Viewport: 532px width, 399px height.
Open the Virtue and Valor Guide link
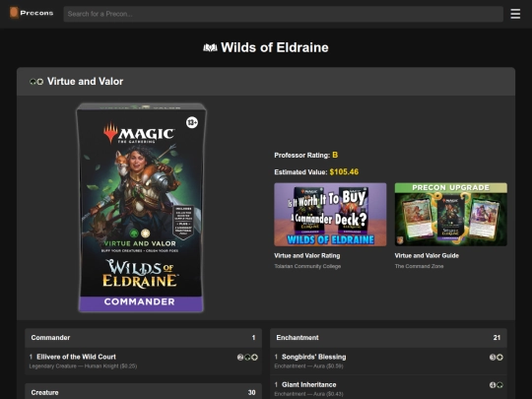[427, 256]
